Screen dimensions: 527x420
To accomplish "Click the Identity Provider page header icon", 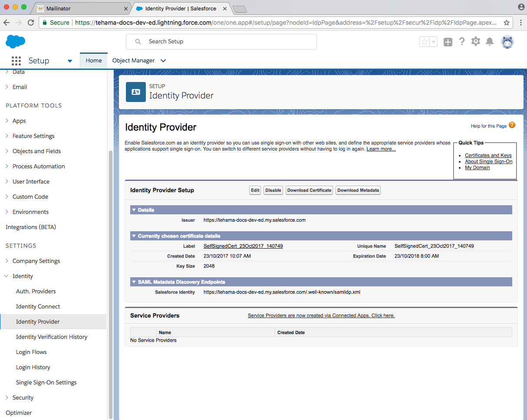I will 136,92.
